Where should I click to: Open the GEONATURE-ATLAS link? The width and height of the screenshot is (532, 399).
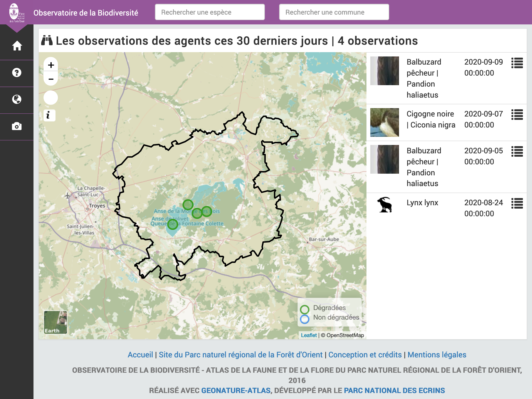point(236,390)
